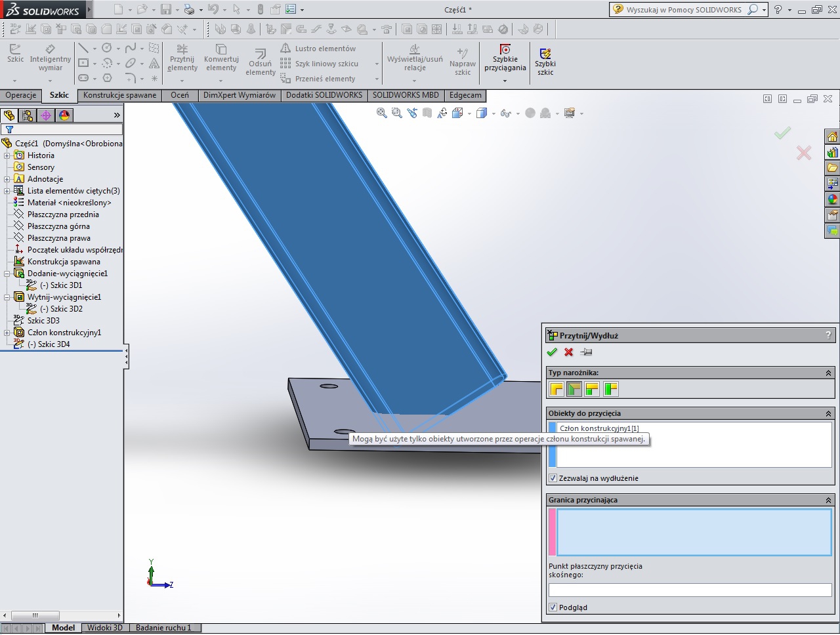840x635 pixels.
Task: Click the Print icon in title toolbar
Action: pyautogui.click(x=189, y=9)
